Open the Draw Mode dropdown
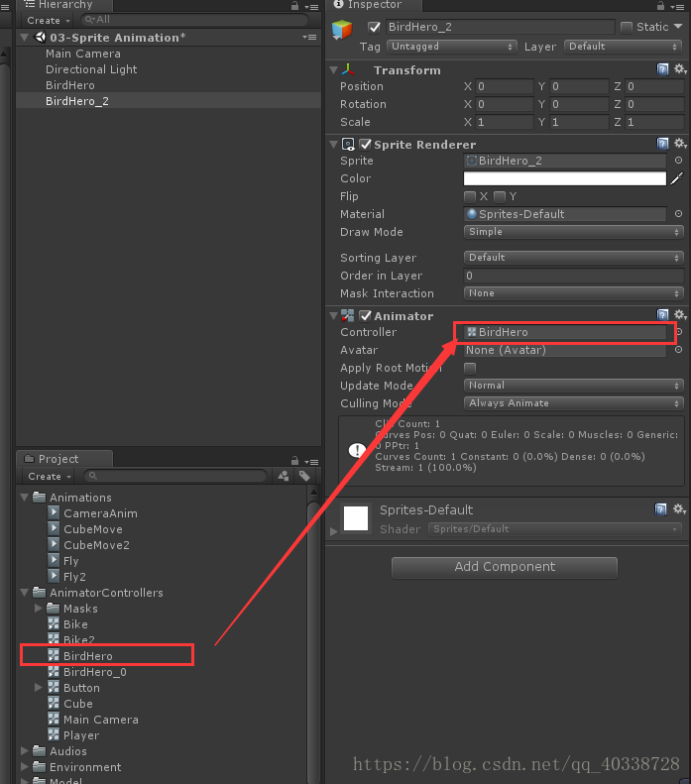Screen dimensions: 691x784 pos(573,232)
